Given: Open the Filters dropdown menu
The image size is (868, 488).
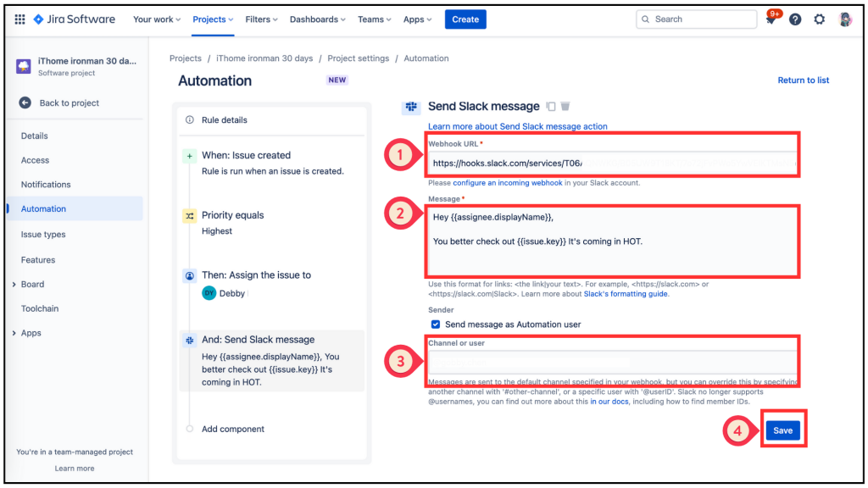Looking at the screenshot, I should pos(261,19).
